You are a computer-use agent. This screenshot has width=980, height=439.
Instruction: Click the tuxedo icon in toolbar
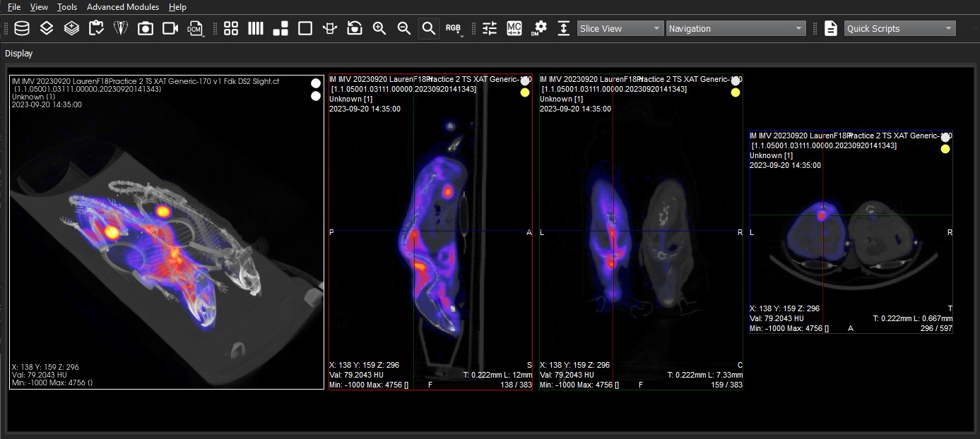(120, 28)
